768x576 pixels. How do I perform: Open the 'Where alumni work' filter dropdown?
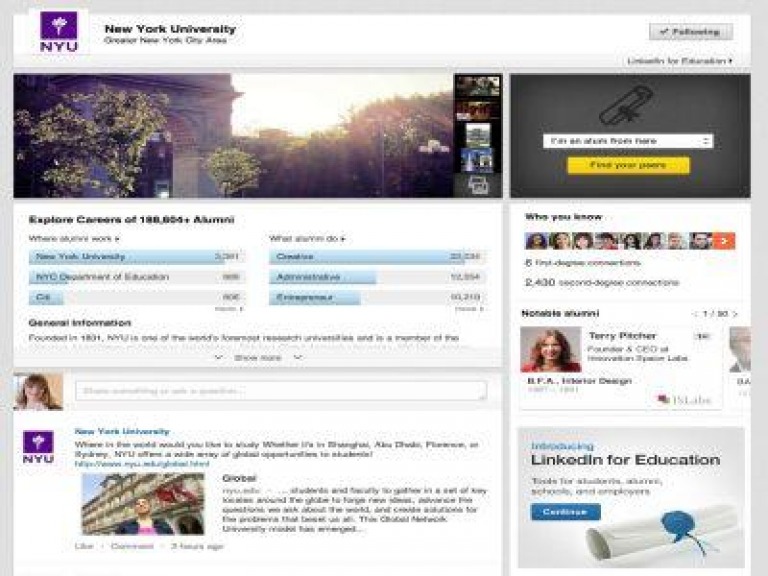[x=74, y=239]
